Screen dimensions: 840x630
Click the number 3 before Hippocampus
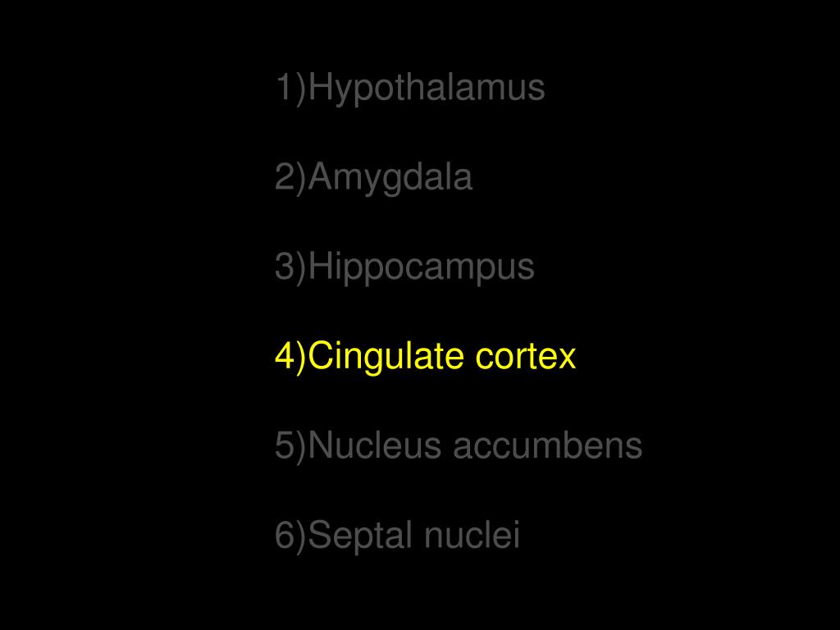[285, 266]
